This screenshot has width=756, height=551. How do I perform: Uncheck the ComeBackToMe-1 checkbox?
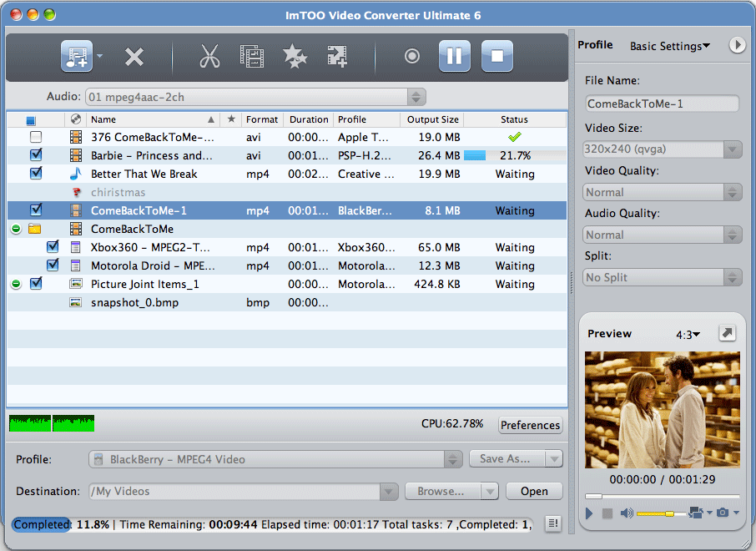click(x=36, y=210)
